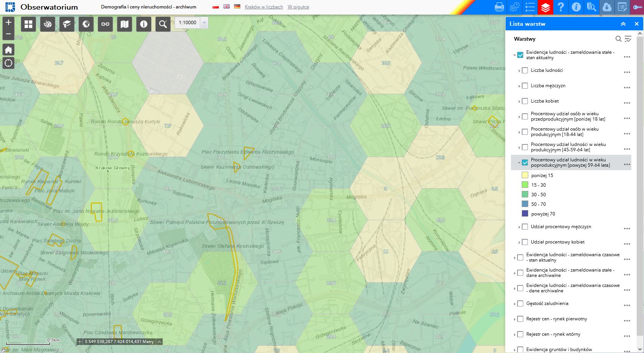The height and width of the screenshot is (353, 644).
Task: Open the globe tool on the map toolbar
Action: pyautogui.click(x=86, y=24)
